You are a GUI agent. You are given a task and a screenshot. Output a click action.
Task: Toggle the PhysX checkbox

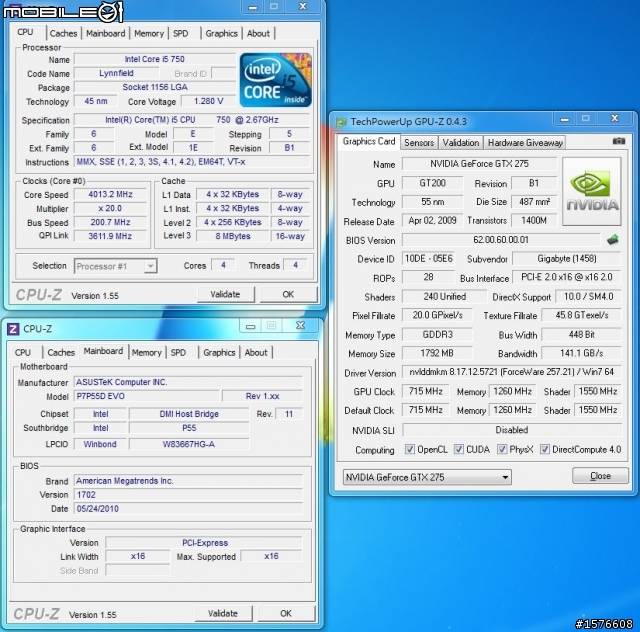click(x=502, y=449)
